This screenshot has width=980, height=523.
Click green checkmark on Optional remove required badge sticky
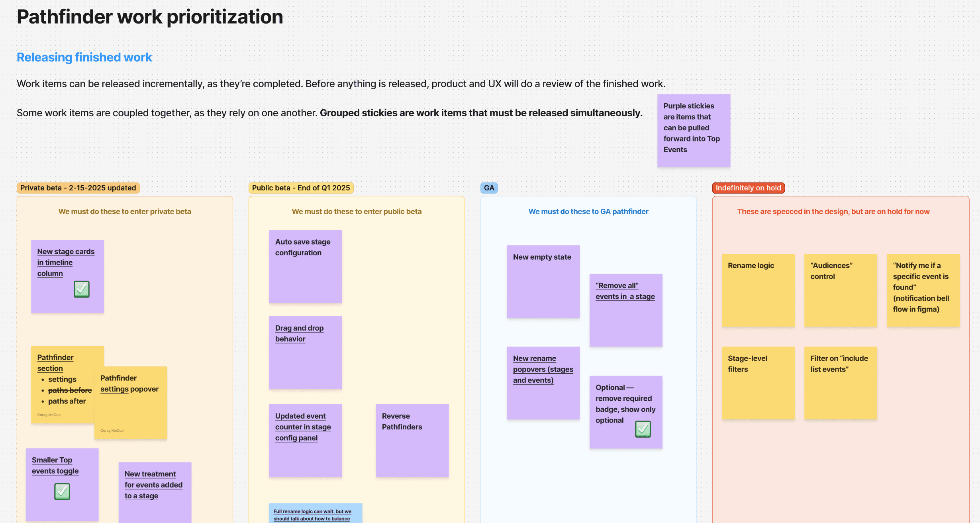pos(643,429)
